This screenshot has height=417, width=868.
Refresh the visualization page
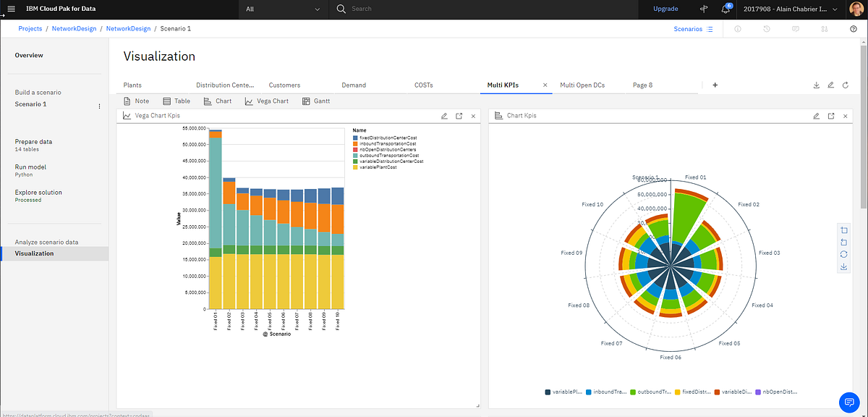[846, 85]
